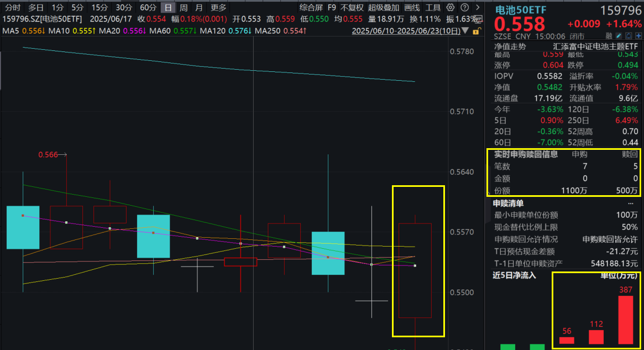
Task: Expand the toolbar's right chevron arrow
Action: (477, 8)
